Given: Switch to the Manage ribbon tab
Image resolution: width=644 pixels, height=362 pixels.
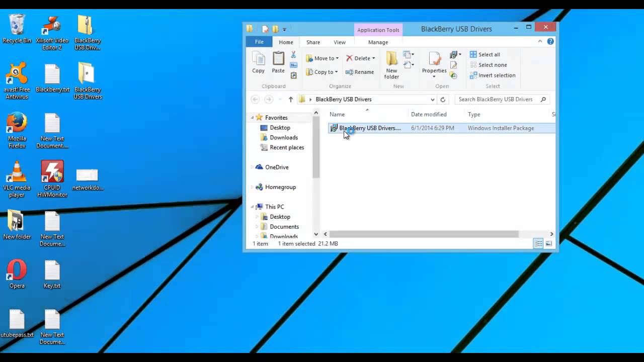Looking at the screenshot, I should tap(378, 42).
